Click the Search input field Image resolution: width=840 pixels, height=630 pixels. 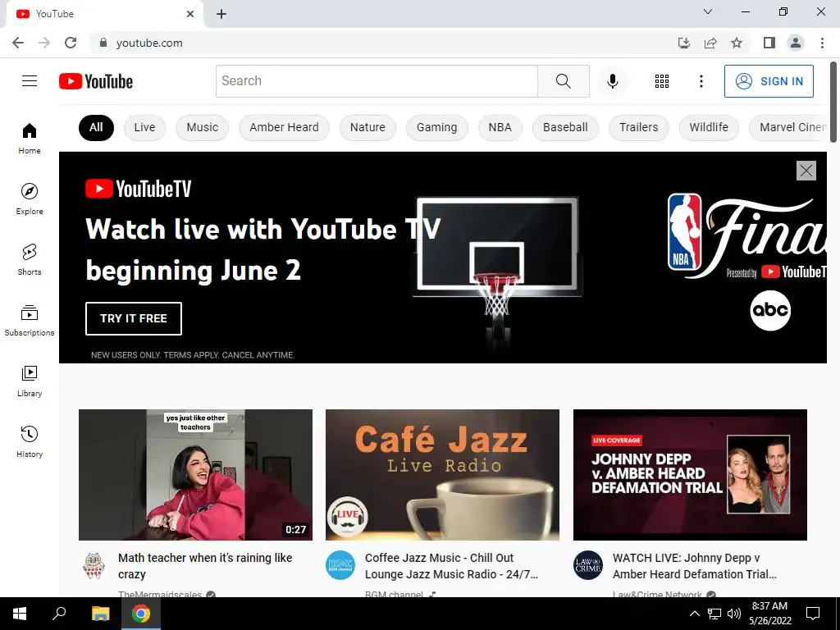377,81
